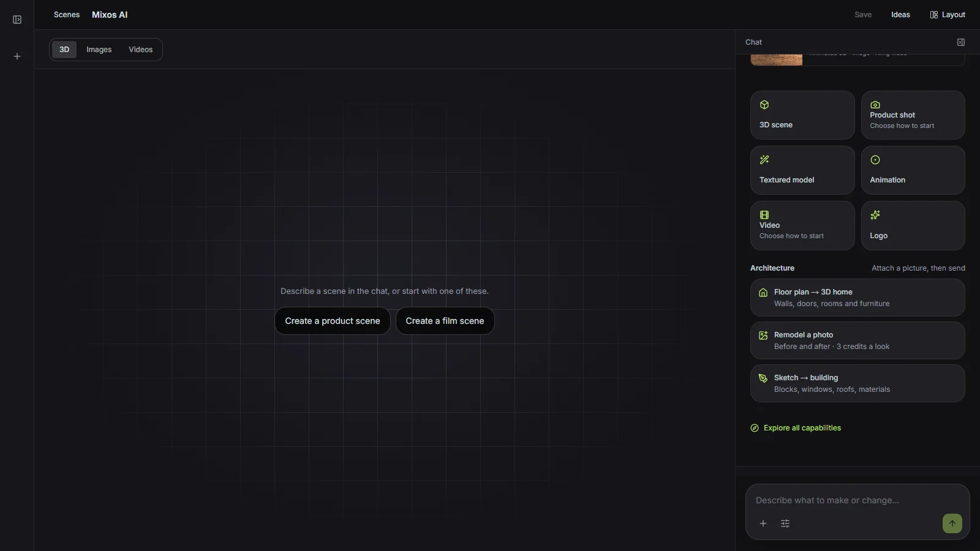Screen dimensions: 980x551
Task: Pick the Textured model card
Action: pyautogui.click(x=802, y=170)
